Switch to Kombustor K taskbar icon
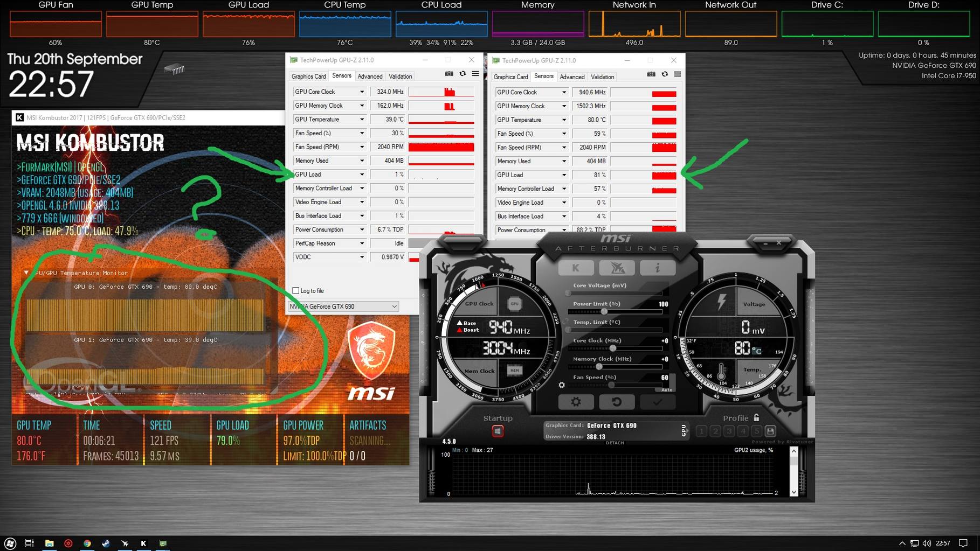This screenshot has height=551, width=980. (x=143, y=543)
